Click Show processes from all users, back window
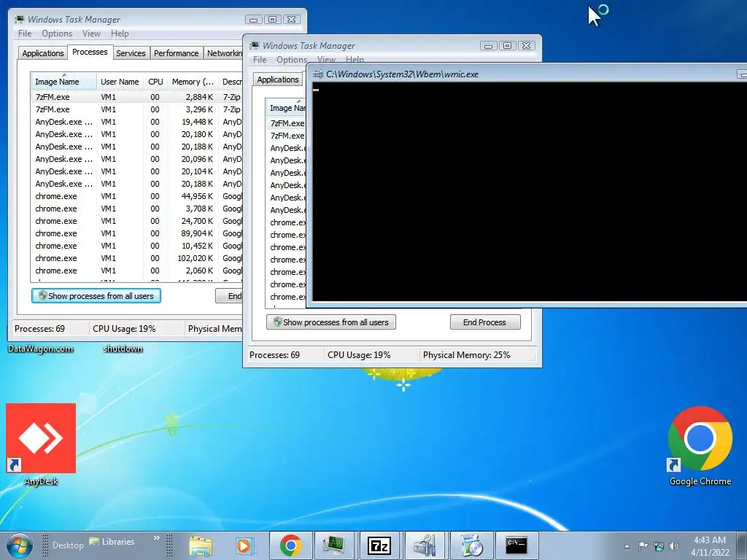The image size is (747, 560). tap(96, 296)
